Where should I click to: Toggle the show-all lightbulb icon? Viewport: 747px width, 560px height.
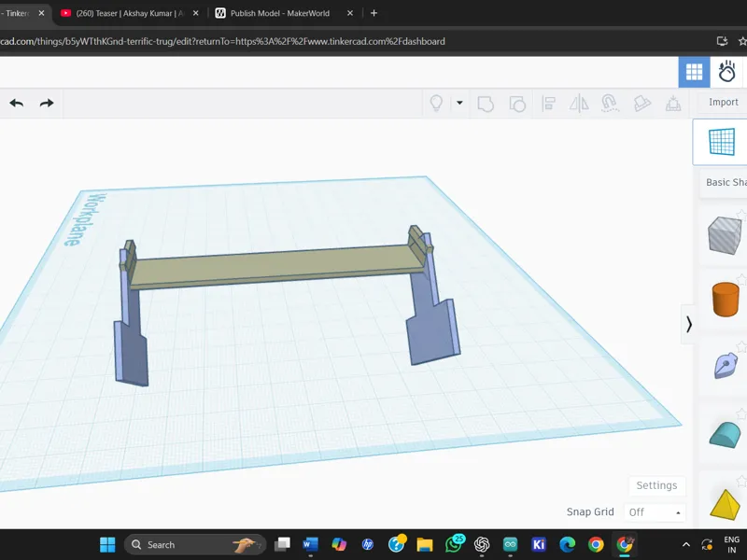[x=436, y=103]
